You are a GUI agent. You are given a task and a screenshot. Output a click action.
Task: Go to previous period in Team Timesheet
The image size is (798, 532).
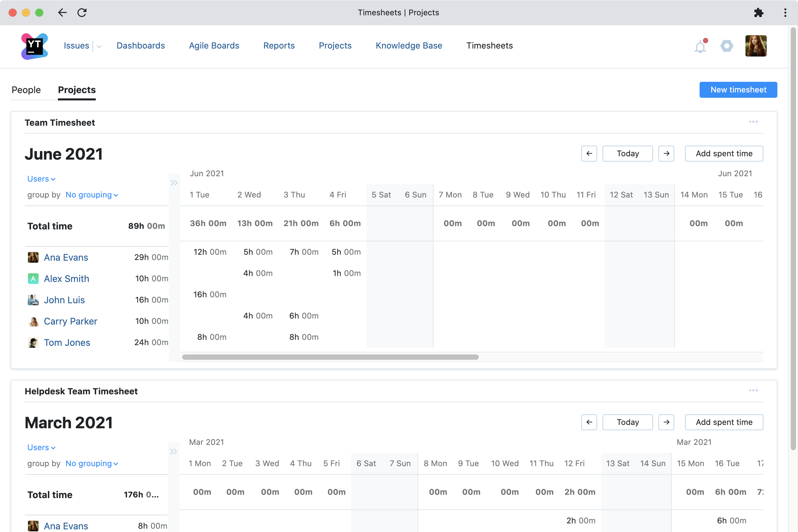click(589, 154)
